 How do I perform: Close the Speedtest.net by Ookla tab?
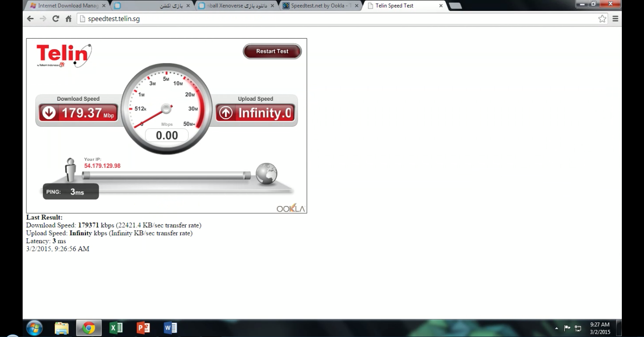coord(357,6)
